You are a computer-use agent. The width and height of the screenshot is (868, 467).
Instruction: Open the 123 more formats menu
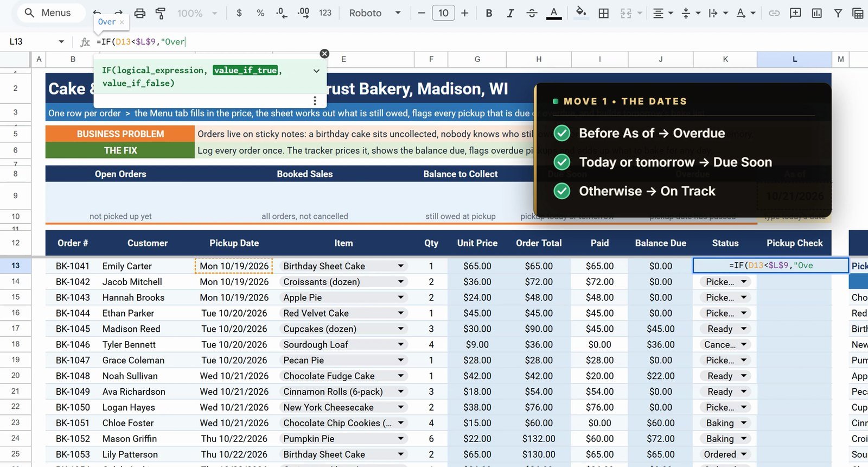coord(325,13)
